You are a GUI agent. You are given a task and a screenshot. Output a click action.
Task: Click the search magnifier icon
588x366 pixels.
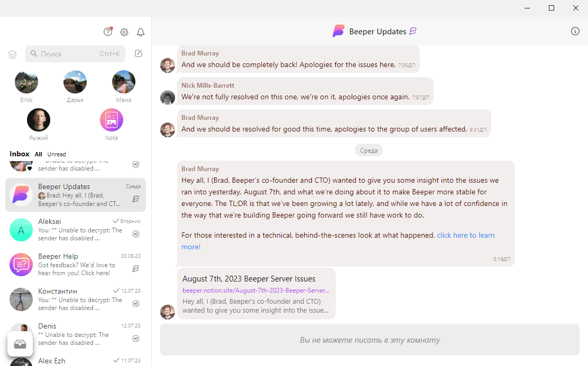(x=34, y=53)
